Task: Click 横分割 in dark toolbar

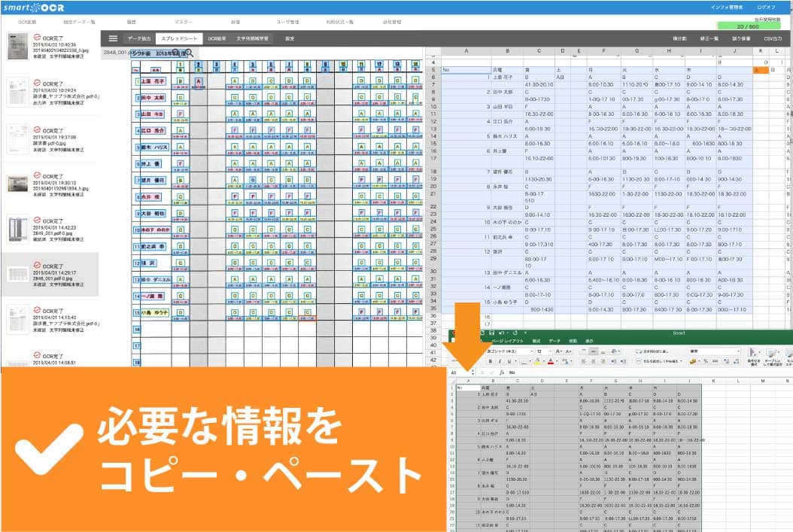Action: click(x=679, y=38)
